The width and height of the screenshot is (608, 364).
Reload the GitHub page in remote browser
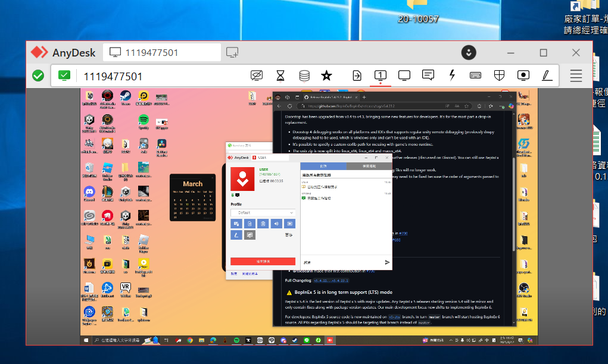click(x=289, y=106)
